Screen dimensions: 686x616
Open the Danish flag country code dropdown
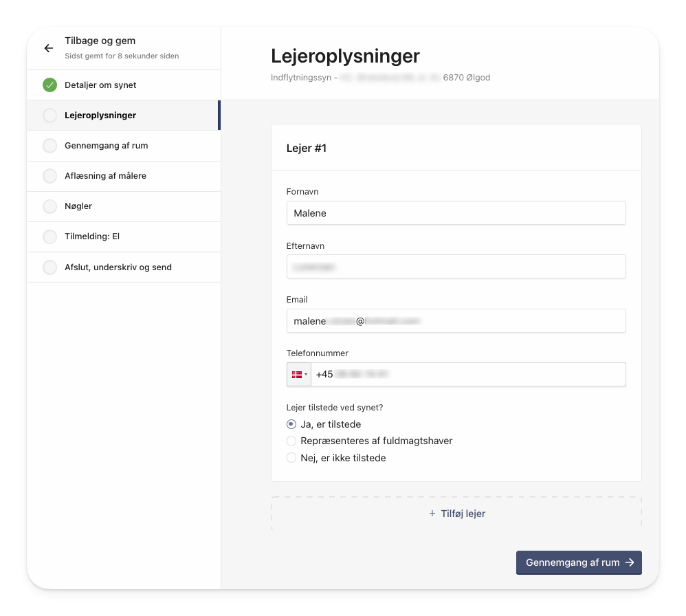[x=299, y=375]
